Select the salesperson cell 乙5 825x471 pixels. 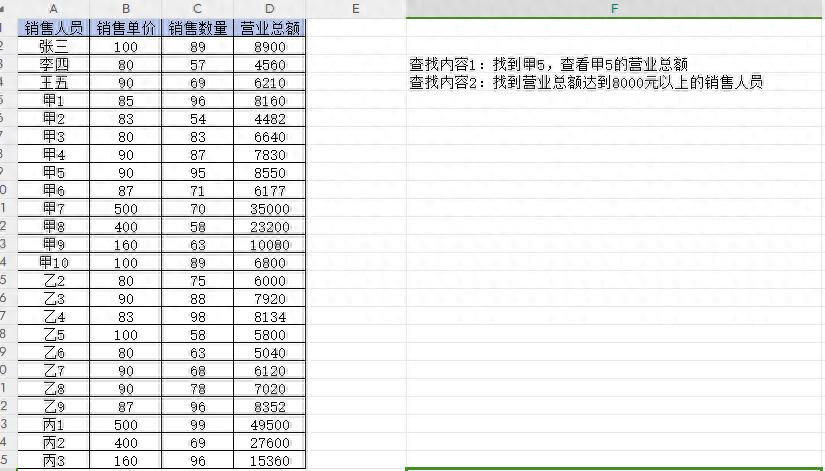point(54,334)
